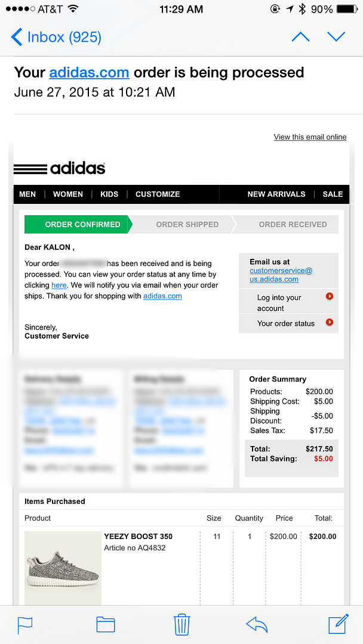Click the red arrow beside Your order status
The image size is (363, 644).
329,323
